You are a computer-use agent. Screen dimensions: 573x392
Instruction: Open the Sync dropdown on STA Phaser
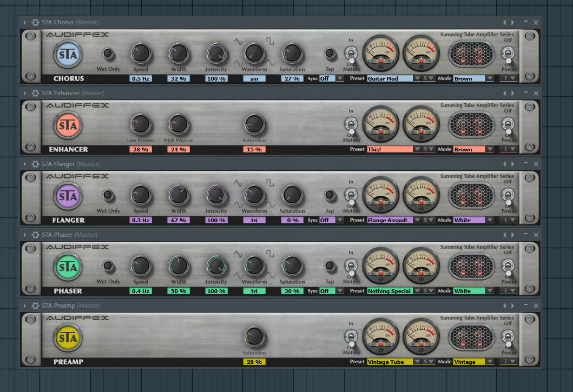(341, 291)
